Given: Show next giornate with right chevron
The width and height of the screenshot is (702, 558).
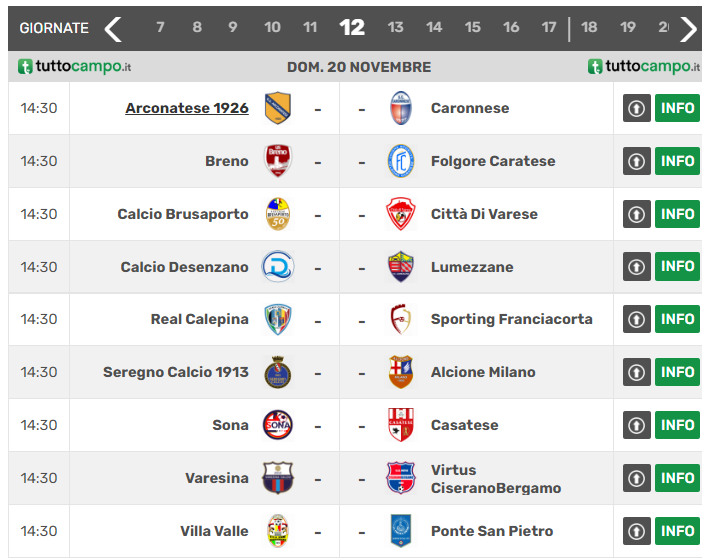Looking at the screenshot, I should point(688,28).
